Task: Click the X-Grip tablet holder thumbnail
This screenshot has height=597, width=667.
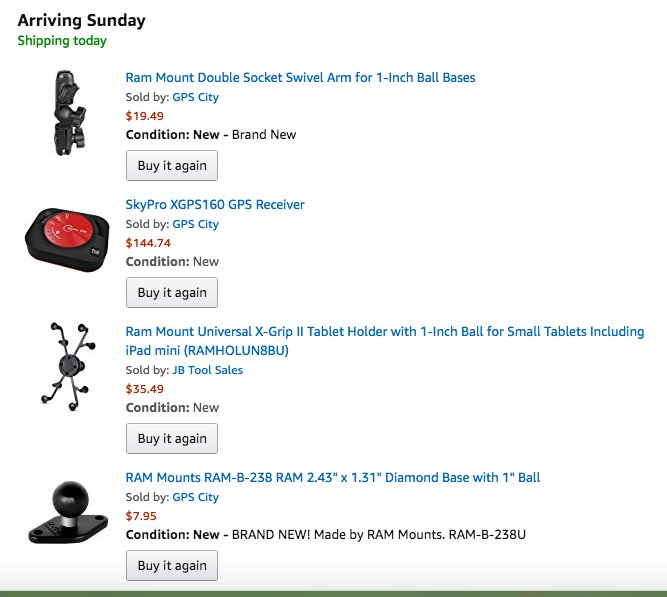Action: [x=68, y=367]
